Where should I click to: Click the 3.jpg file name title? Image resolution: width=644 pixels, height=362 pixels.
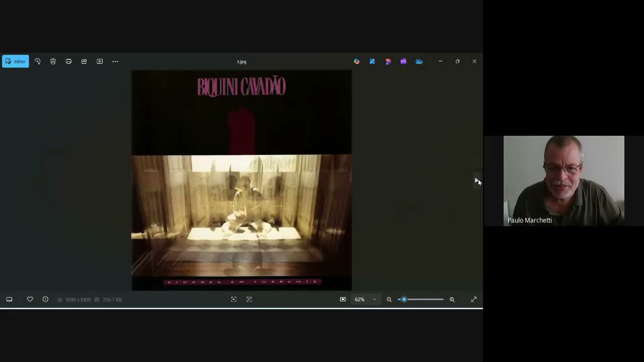click(242, 62)
